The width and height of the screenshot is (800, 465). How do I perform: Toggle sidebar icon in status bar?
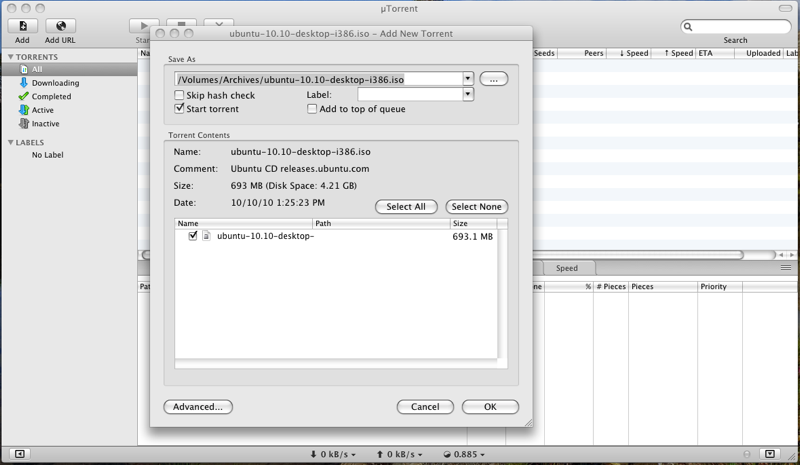pyautogui.click(x=19, y=454)
